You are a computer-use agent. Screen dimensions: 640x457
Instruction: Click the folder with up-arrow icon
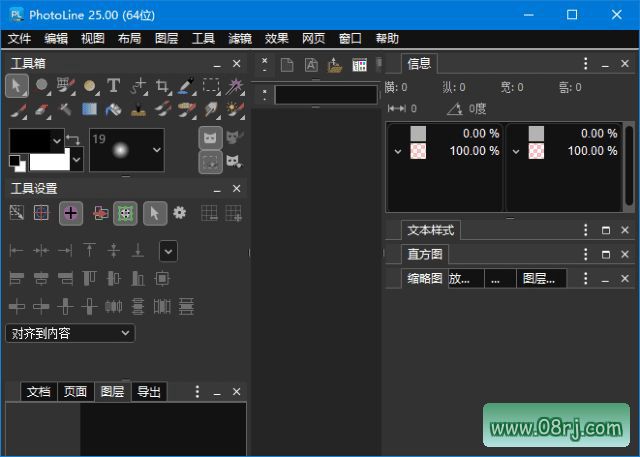pos(335,64)
